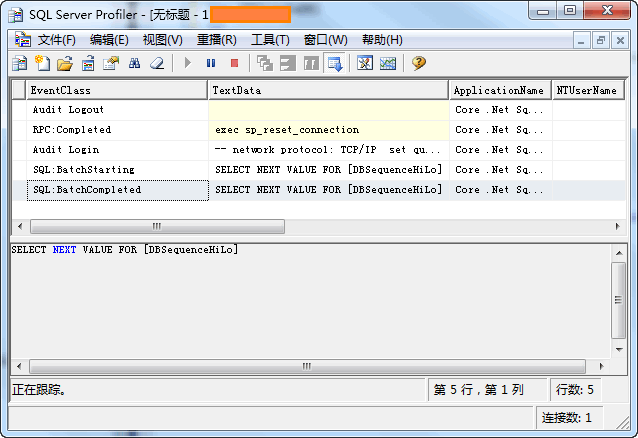Click the menu bar document system icon
This screenshot has height=438, width=638.
(22, 39)
